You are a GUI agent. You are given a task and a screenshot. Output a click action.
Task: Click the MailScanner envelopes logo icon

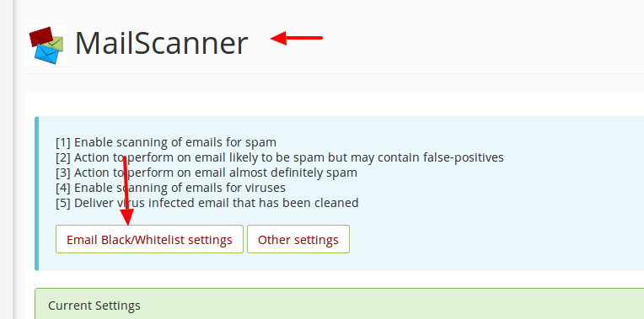click(46, 45)
